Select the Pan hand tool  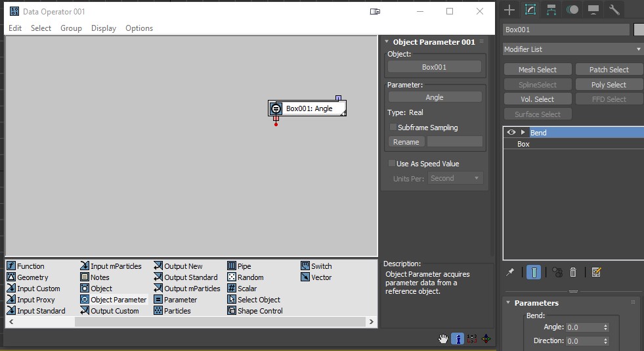point(443,339)
